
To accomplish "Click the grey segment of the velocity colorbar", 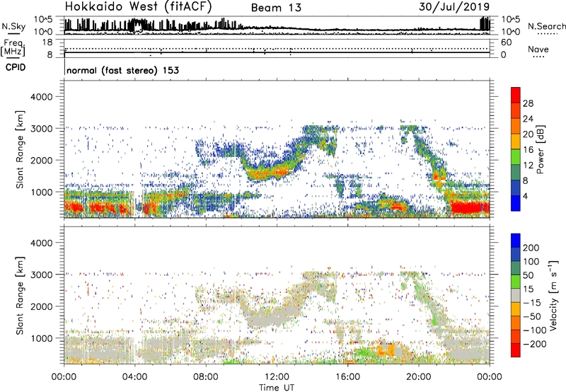I will click(516, 295).
